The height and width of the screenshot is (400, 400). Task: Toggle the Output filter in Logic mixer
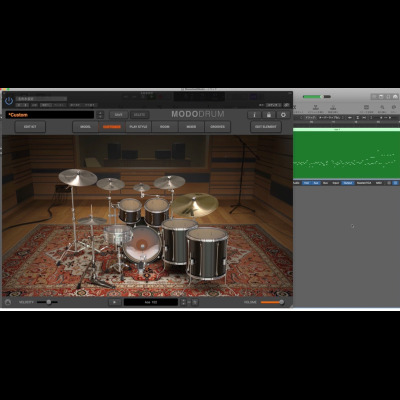tap(348, 183)
